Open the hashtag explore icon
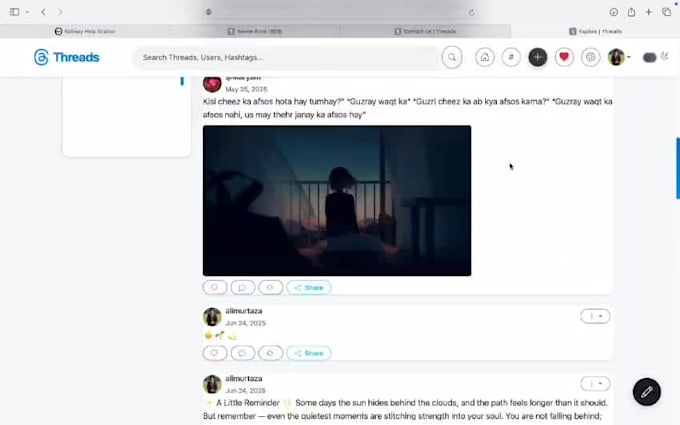Image resolution: width=680 pixels, height=425 pixels. 511,57
